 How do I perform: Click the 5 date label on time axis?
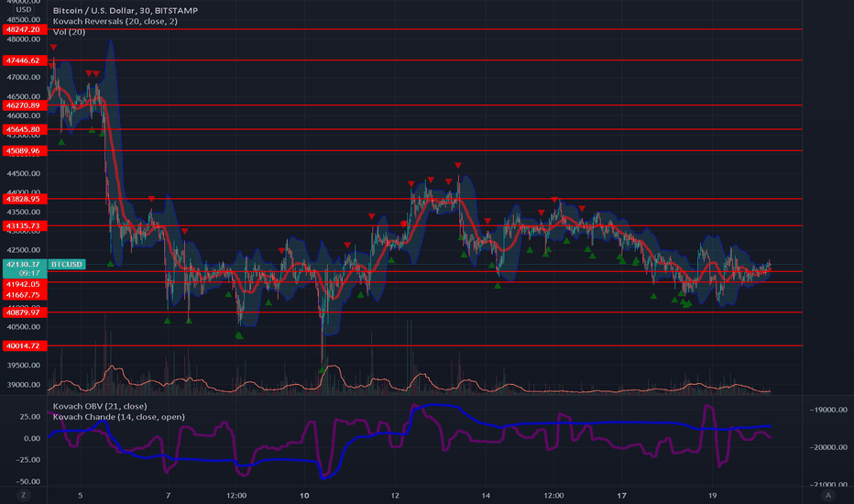pyautogui.click(x=80, y=495)
